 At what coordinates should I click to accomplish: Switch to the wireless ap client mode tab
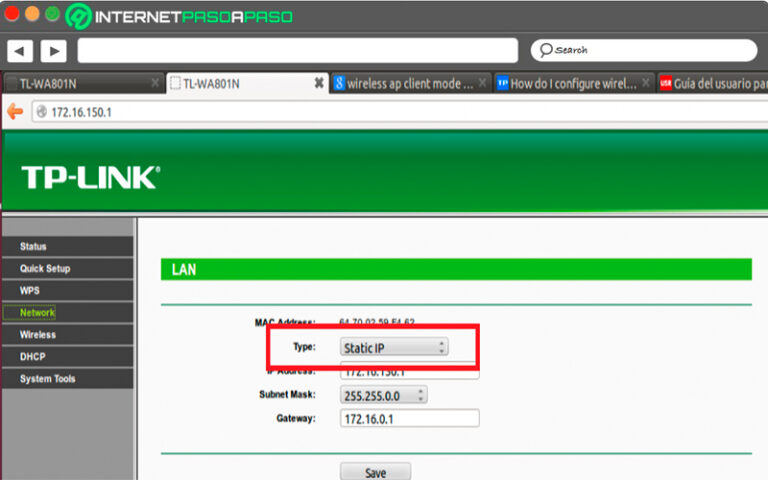coord(410,84)
